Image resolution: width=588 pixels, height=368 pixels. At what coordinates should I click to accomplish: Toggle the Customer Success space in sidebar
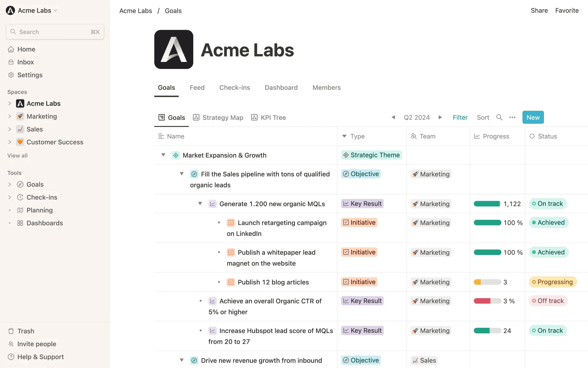(x=9, y=142)
